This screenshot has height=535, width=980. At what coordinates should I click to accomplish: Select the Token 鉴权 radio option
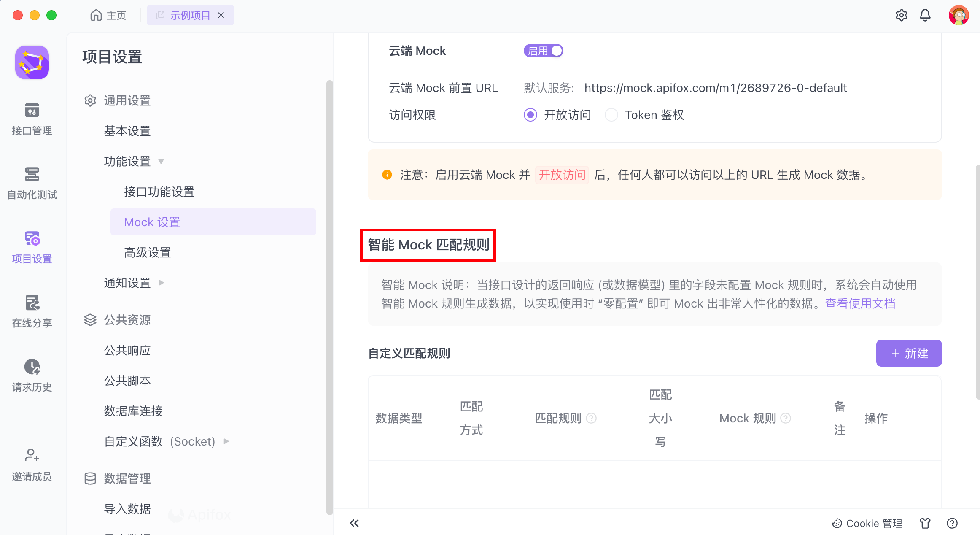[x=611, y=115]
